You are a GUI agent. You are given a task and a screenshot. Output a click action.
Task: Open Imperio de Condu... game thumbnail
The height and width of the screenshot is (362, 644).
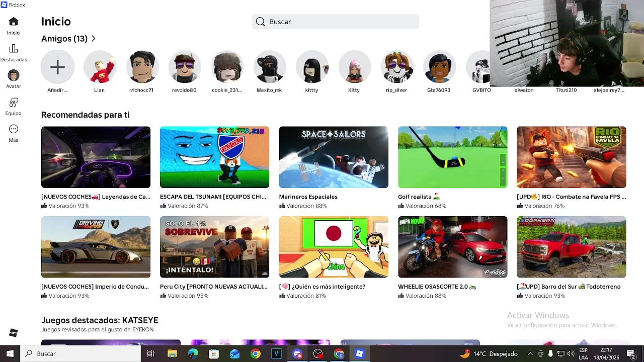coord(96,247)
